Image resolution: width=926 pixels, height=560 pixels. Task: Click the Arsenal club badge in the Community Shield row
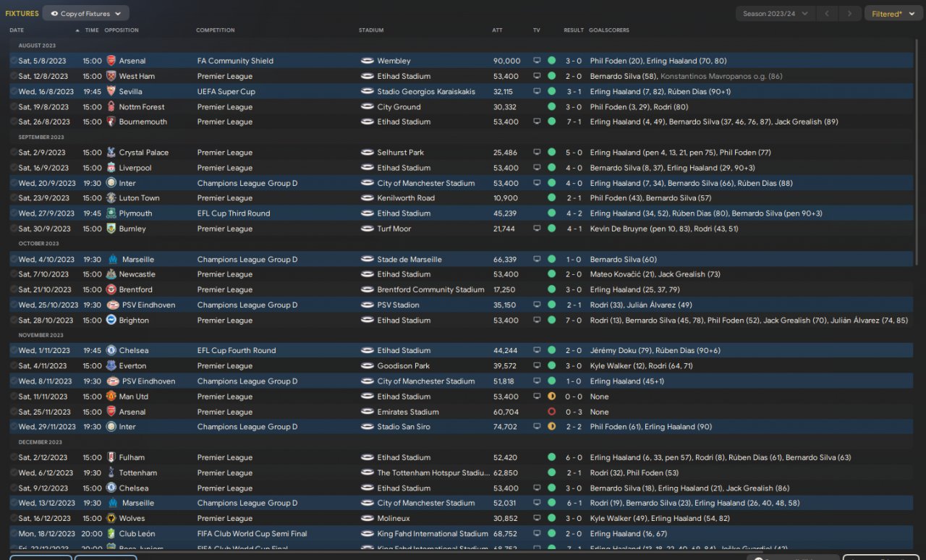point(111,61)
